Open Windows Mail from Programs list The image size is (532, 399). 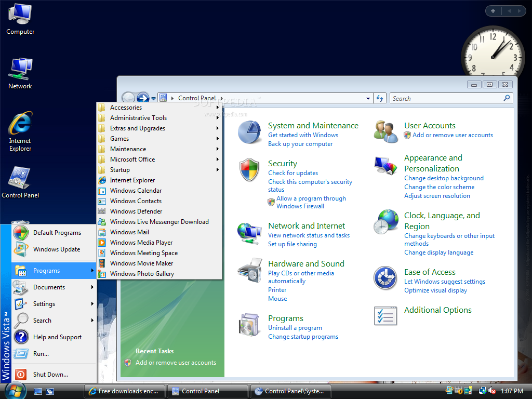159,232
